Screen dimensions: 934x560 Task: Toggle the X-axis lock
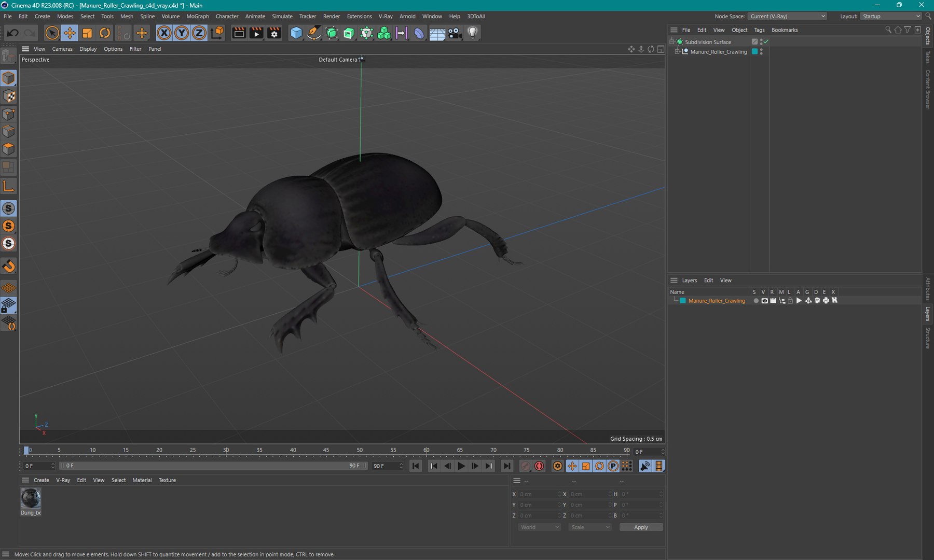pyautogui.click(x=164, y=33)
